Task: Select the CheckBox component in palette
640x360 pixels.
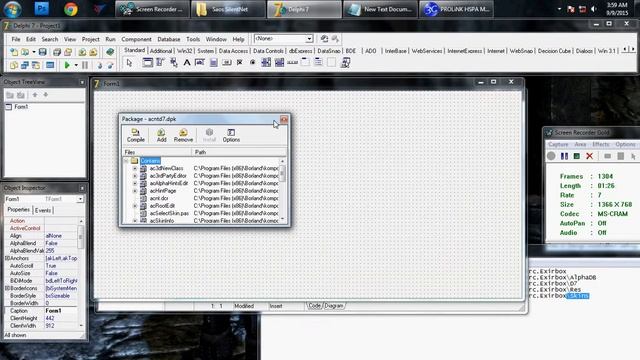Action: click(x=240, y=62)
